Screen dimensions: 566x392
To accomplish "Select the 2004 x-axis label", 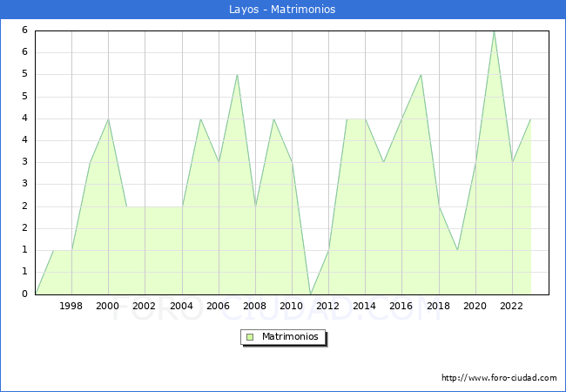I will click(x=181, y=306).
